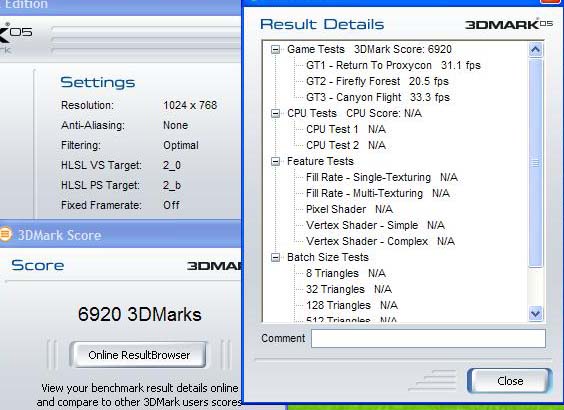Select Vertex Shader - Complex row
The height and width of the screenshot is (410, 564).
click(x=380, y=241)
